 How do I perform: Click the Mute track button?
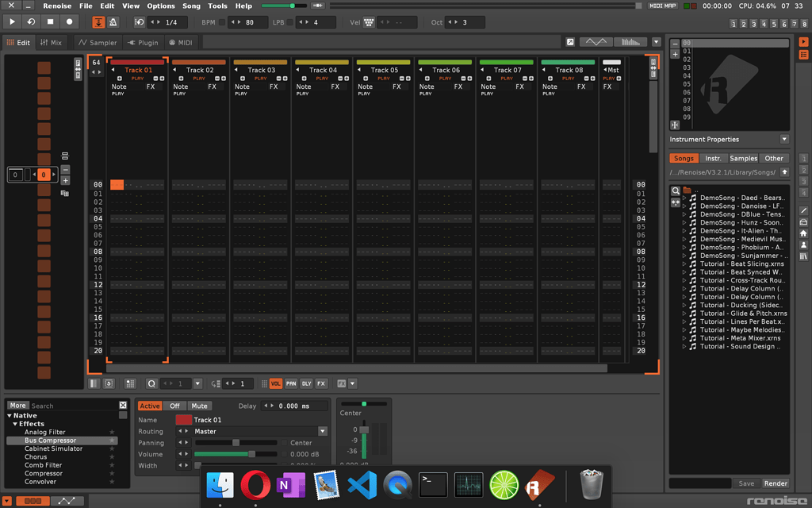tap(199, 406)
